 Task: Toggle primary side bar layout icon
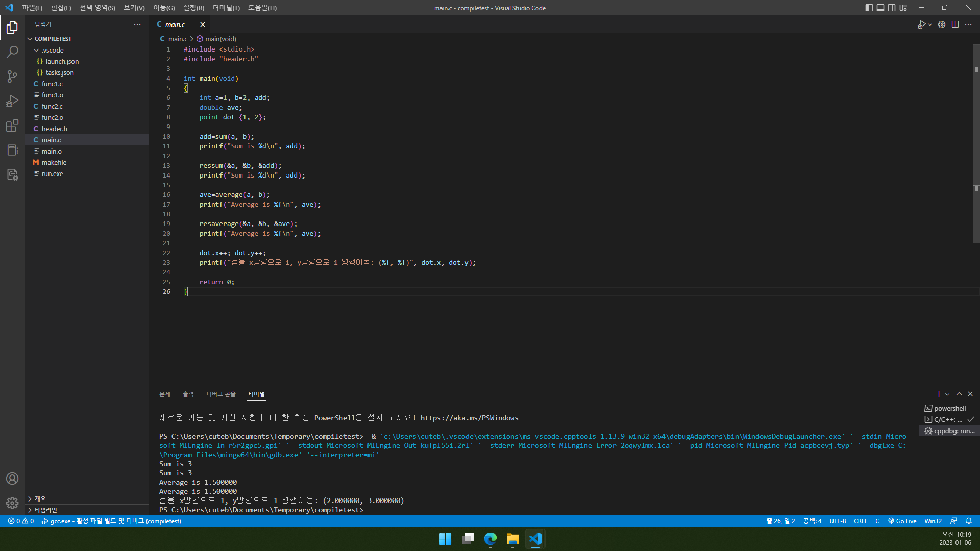click(x=869, y=8)
